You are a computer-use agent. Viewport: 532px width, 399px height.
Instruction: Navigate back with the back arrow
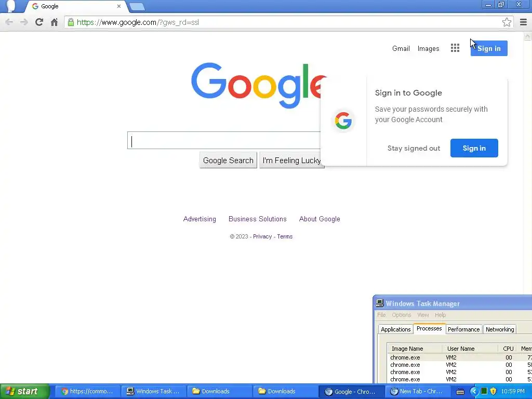tap(9, 22)
